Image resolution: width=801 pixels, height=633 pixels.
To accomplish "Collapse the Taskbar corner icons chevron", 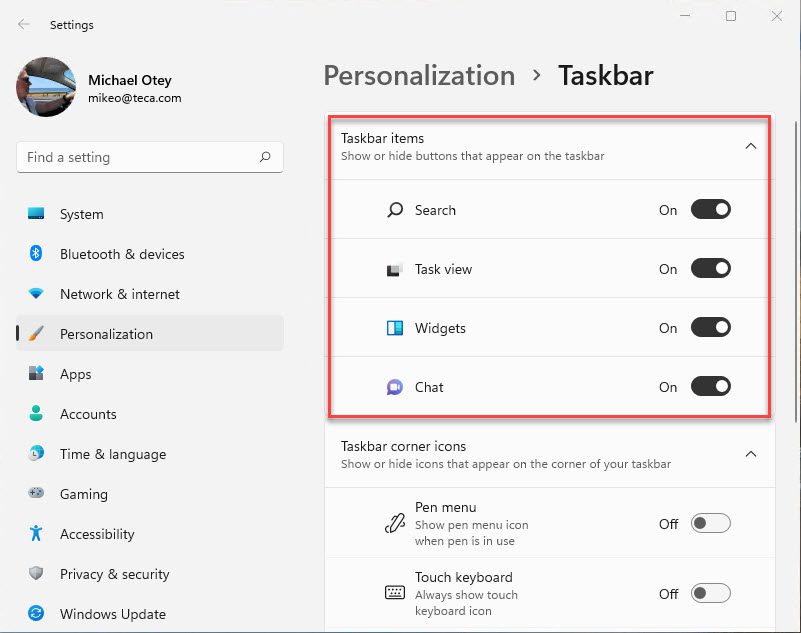I will click(x=750, y=454).
